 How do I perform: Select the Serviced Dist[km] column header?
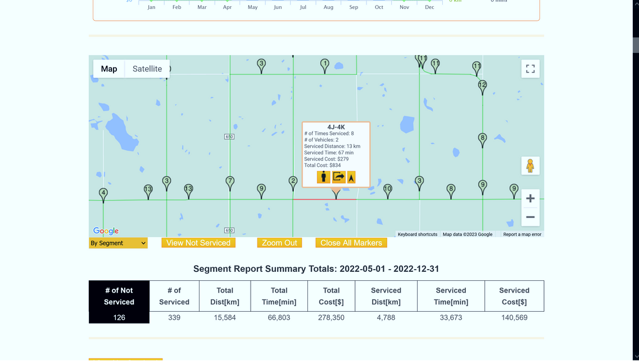pos(386,296)
